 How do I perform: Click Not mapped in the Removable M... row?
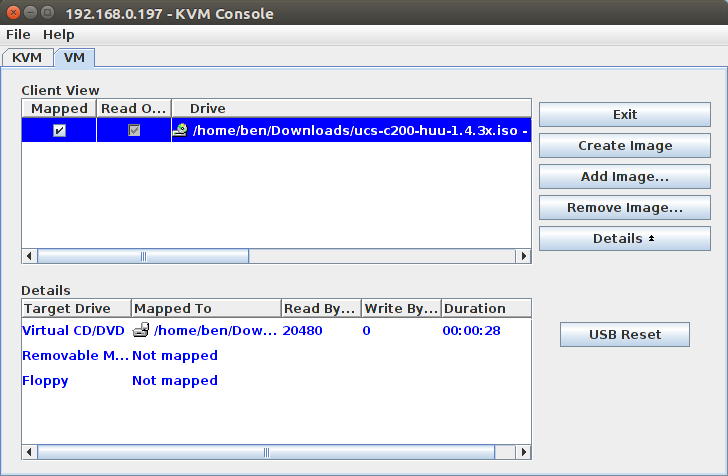click(x=175, y=356)
